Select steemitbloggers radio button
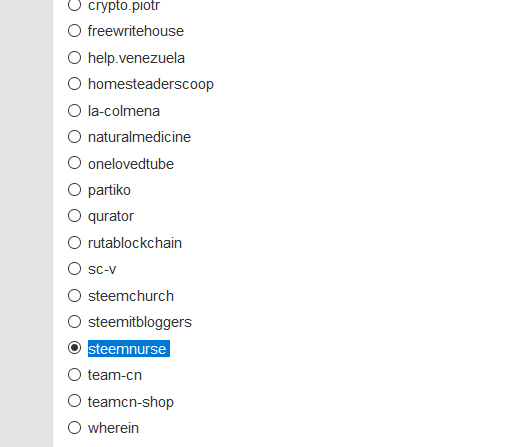This screenshot has width=511, height=447. [74, 322]
